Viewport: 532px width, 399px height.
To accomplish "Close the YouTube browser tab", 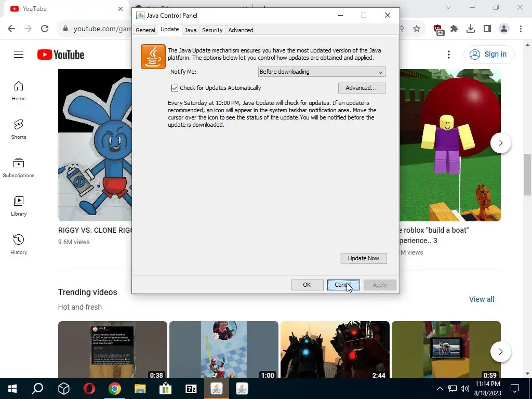I will pyautogui.click(x=121, y=9).
